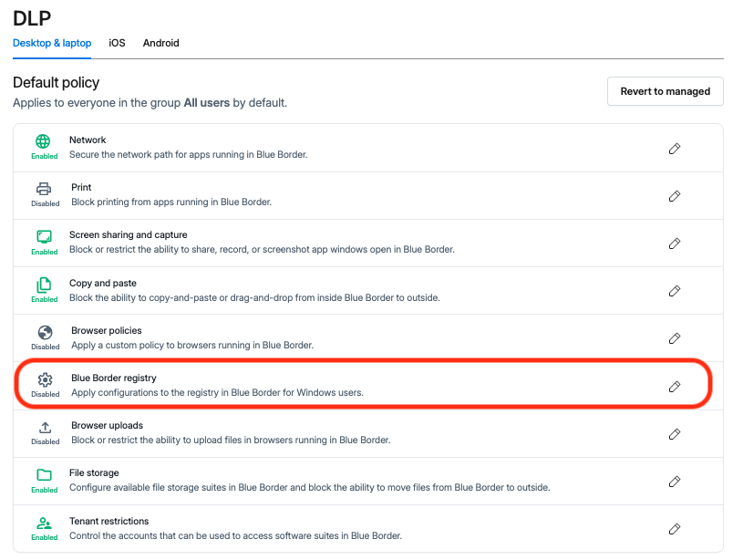
Task: Open the Tenant restrictions row title
Action: (108, 521)
